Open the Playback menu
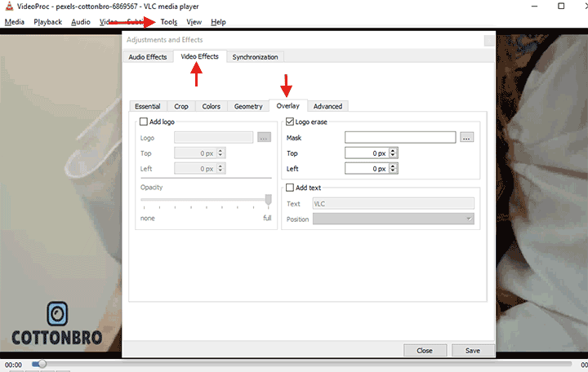The image size is (588, 372). [47, 22]
